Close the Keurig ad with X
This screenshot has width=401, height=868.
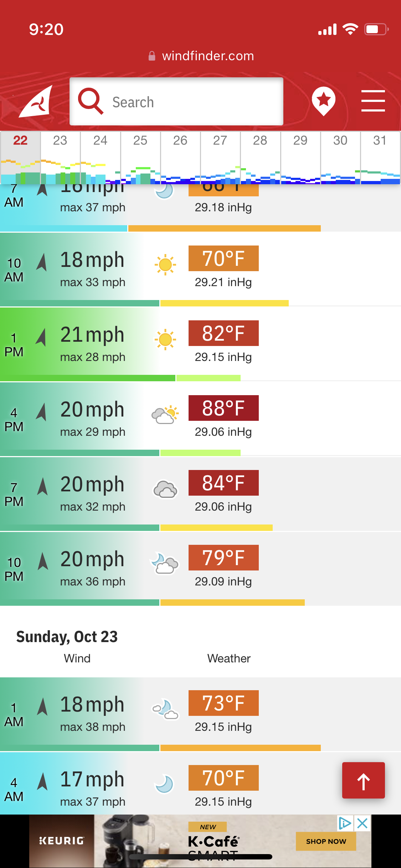[363, 823]
